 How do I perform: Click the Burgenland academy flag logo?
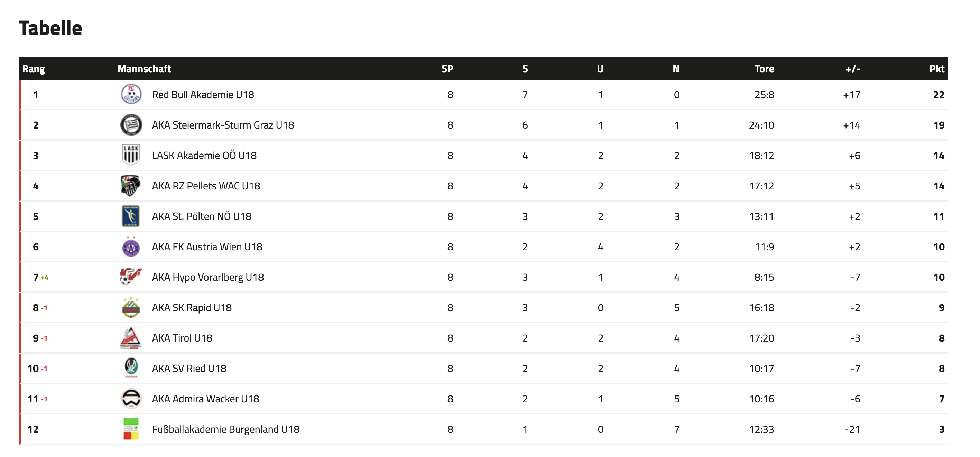pyautogui.click(x=131, y=429)
